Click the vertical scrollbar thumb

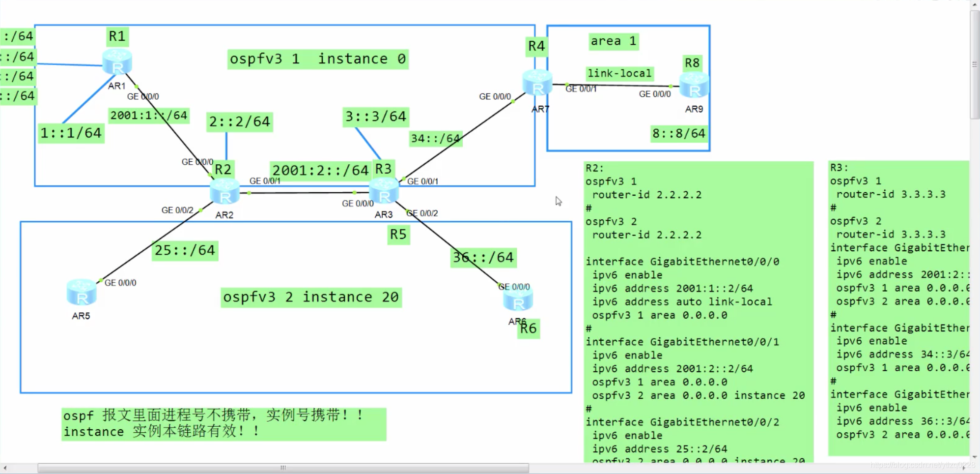(975, 64)
